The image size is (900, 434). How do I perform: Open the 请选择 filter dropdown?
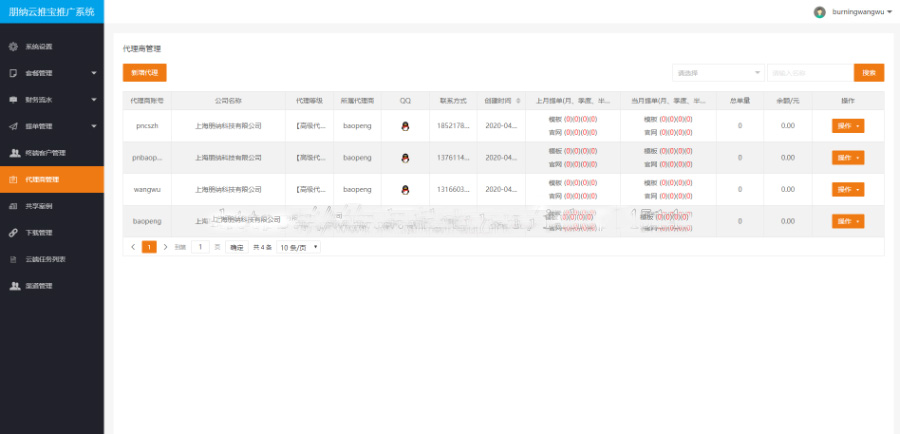coord(718,73)
